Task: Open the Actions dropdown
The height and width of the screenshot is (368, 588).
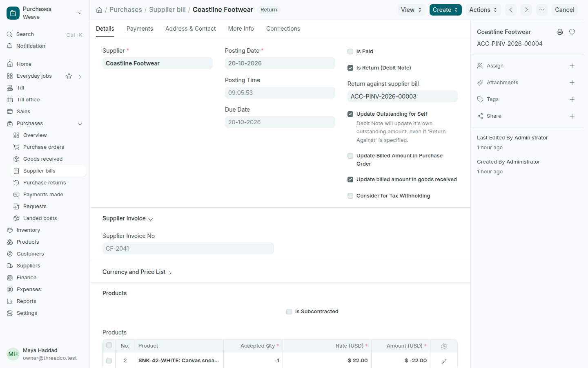Action: (483, 10)
